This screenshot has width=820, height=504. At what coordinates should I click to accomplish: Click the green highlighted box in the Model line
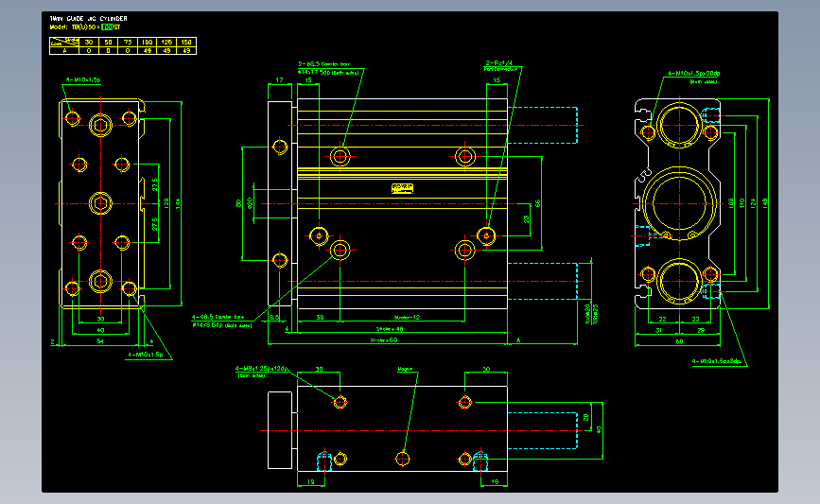click(107, 26)
